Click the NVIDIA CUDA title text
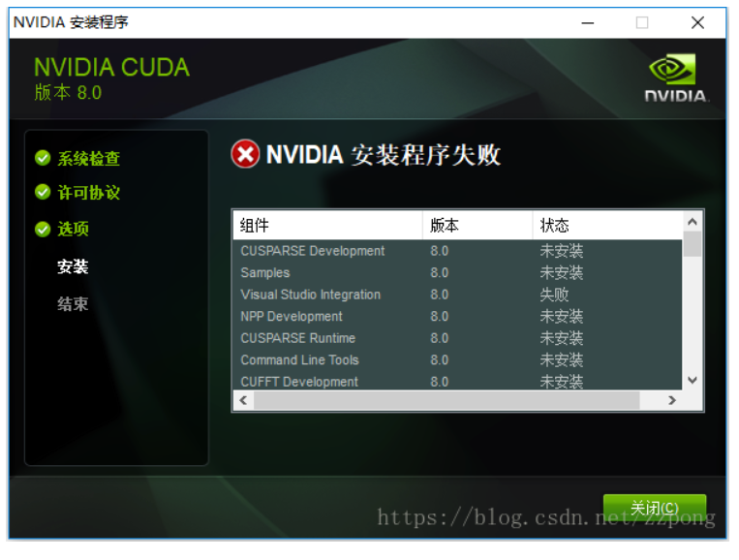 coord(111,67)
